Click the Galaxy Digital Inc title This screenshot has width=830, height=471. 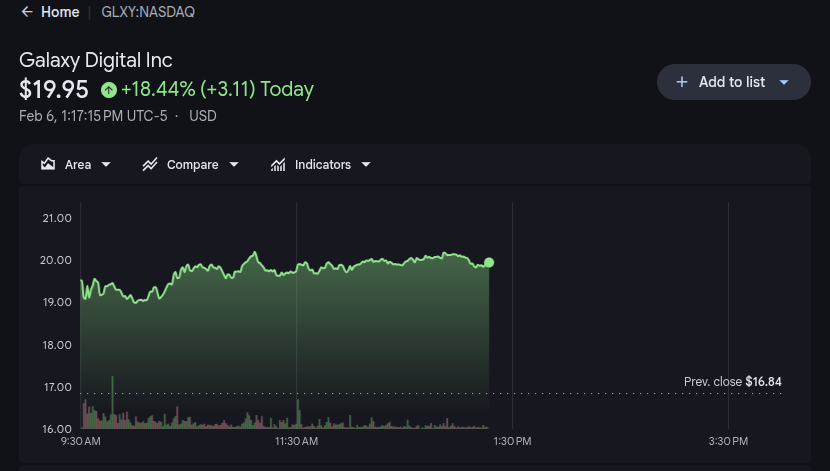96,60
